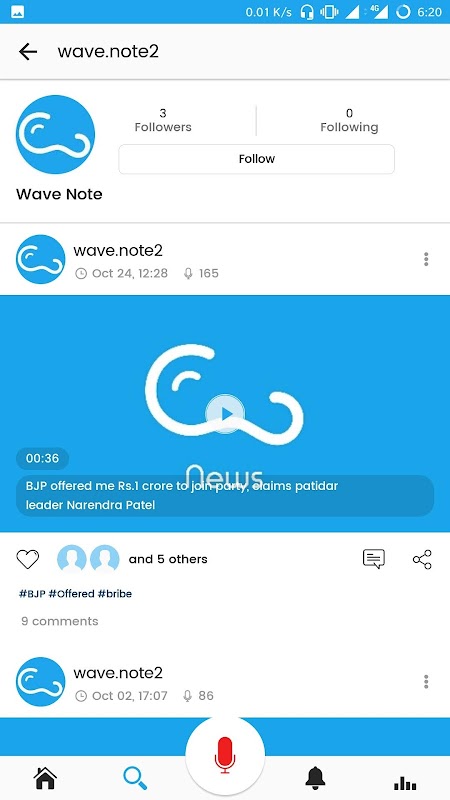Open the search magnifier tab
The height and width of the screenshot is (800, 450).
(x=135, y=779)
